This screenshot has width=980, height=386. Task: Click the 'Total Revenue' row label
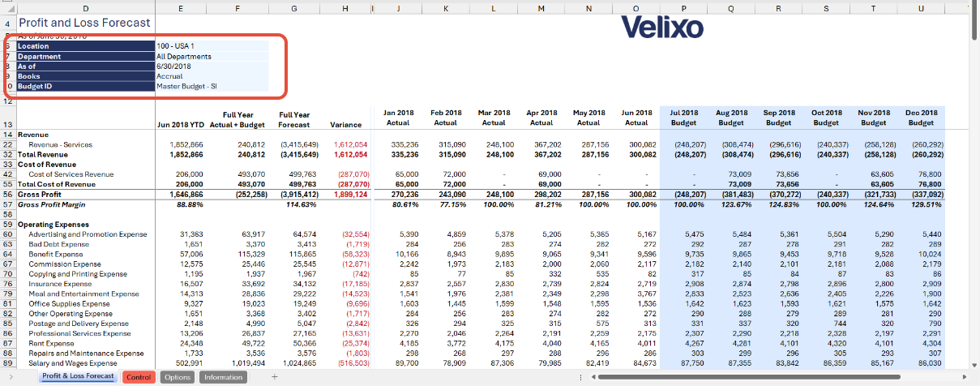point(43,154)
